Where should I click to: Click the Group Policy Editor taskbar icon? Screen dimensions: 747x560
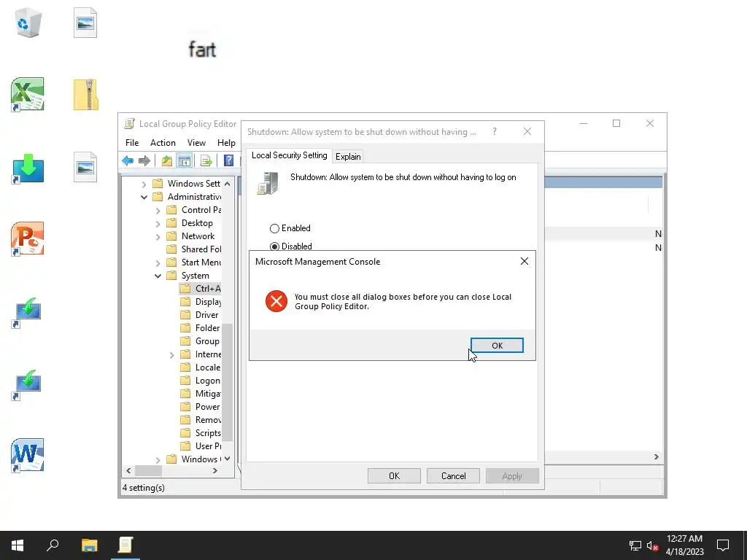[x=125, y=545]
